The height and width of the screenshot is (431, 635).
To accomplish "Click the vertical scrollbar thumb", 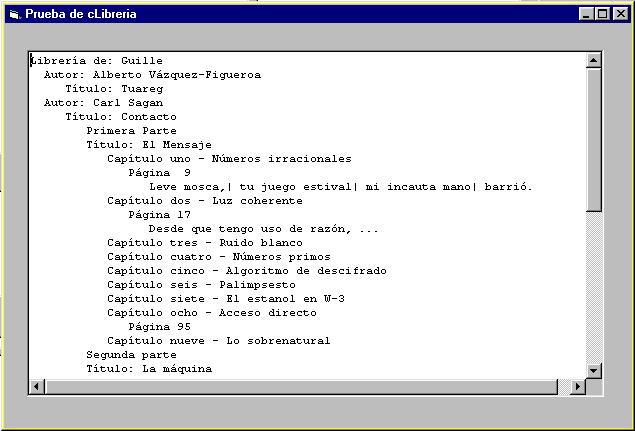I will [594, 140].
